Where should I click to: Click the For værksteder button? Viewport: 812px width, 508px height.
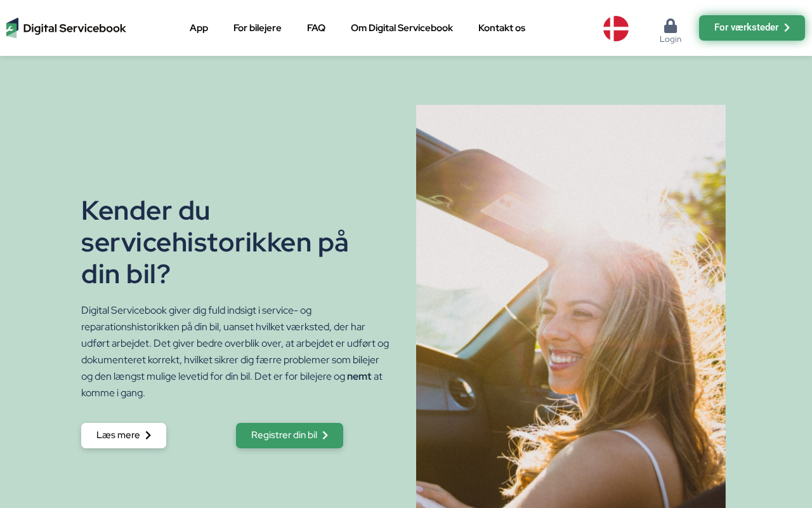752,28
